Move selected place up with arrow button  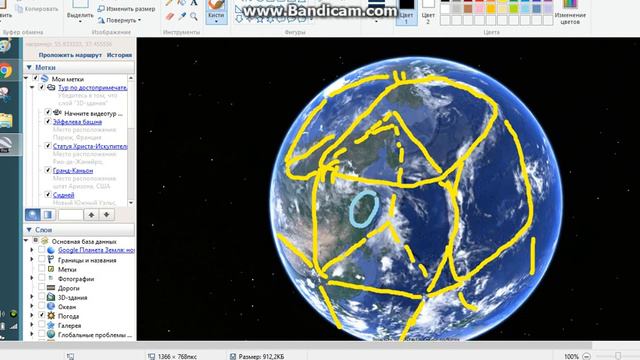[91, 215]
